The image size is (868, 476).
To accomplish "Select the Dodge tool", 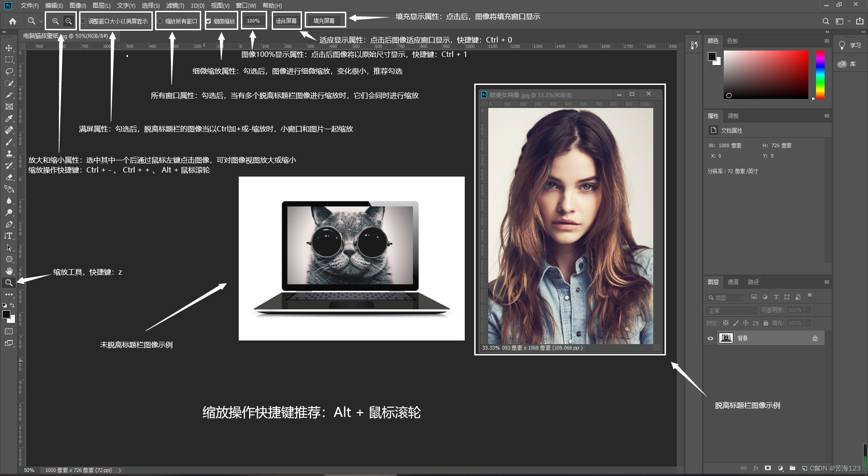I will (9, 212).
